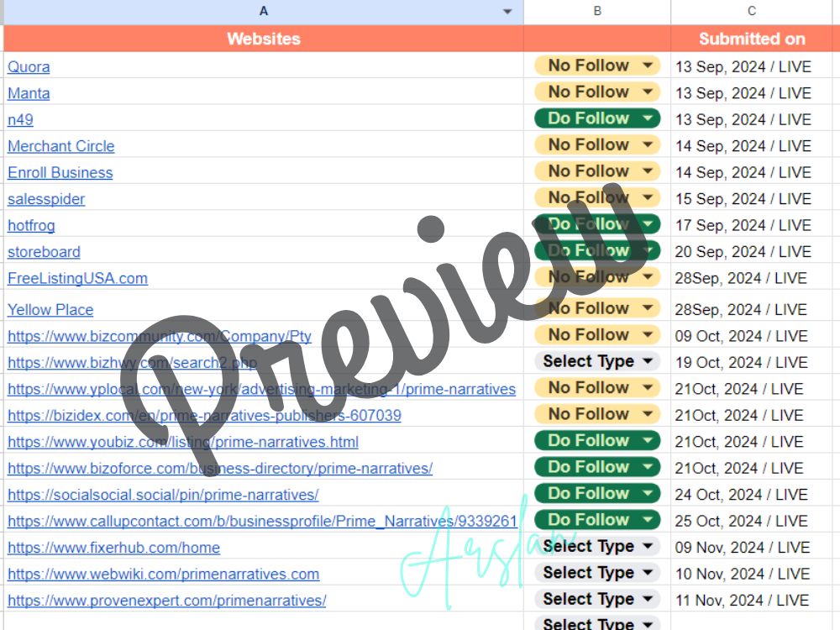Select column A header
The height and width of the screenshot is (630, 840).
tap(264, 11)
